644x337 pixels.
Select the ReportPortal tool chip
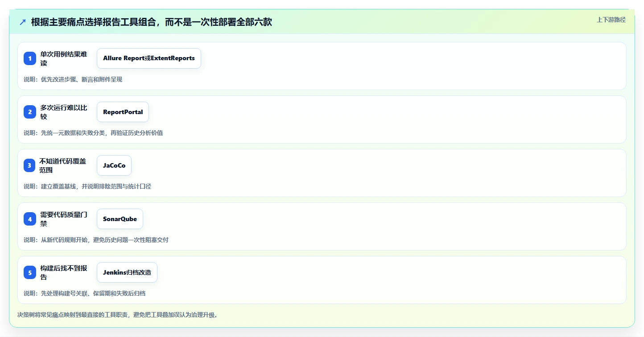coord(123,112)
